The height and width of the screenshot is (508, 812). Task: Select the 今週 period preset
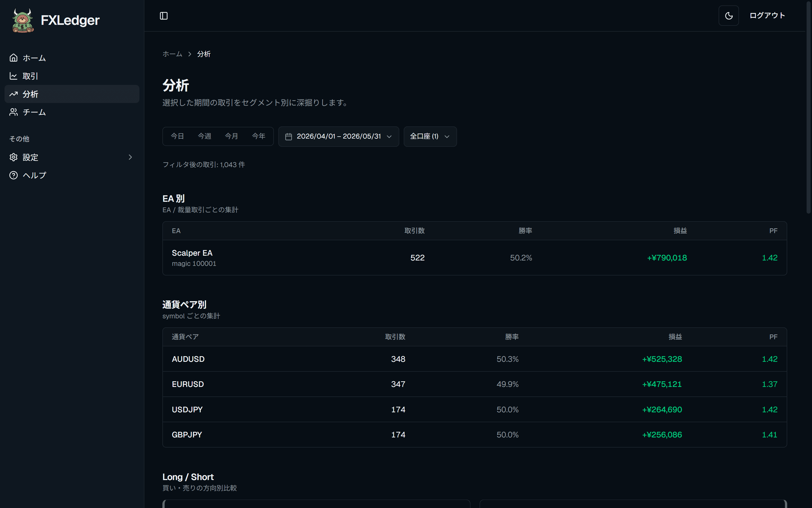click(204, 136)
